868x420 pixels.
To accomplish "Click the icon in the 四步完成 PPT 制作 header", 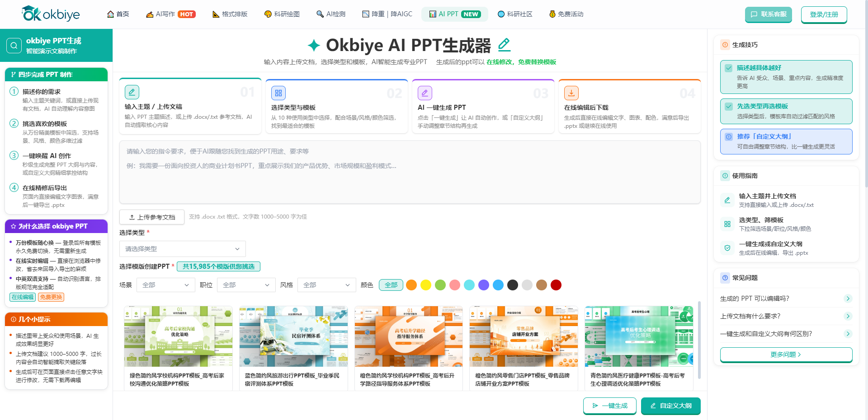I will 13,75.
